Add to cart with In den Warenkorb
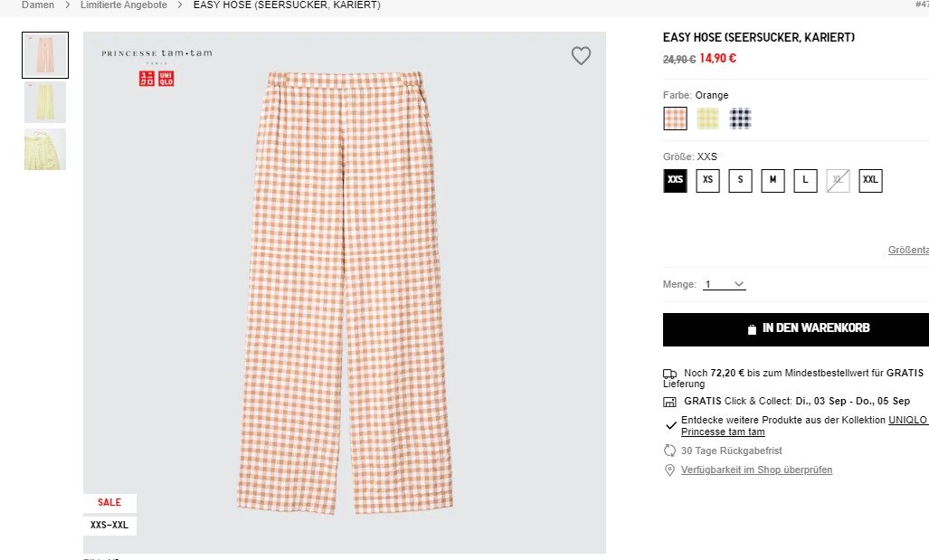Viewport: 929px width, 560px height. click(x=796, y=329)
